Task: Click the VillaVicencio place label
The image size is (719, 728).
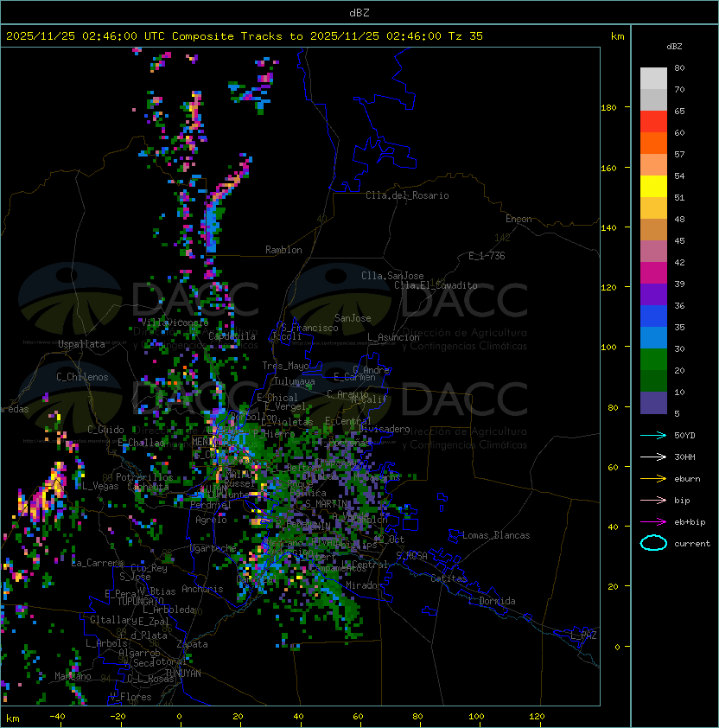Action: [x=175, y=322]
